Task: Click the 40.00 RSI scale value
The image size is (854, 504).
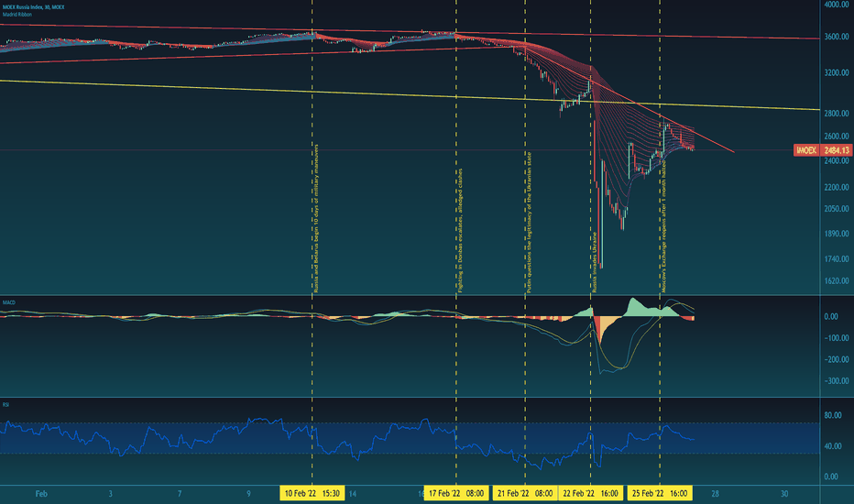Action: (833, 446)
